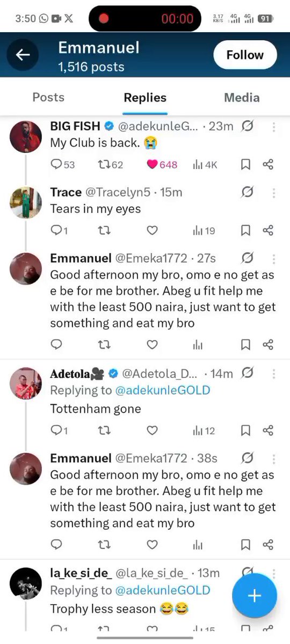
Task: Go back using the arrow icon
Action: pyautogui.click(x=23, y=55)
